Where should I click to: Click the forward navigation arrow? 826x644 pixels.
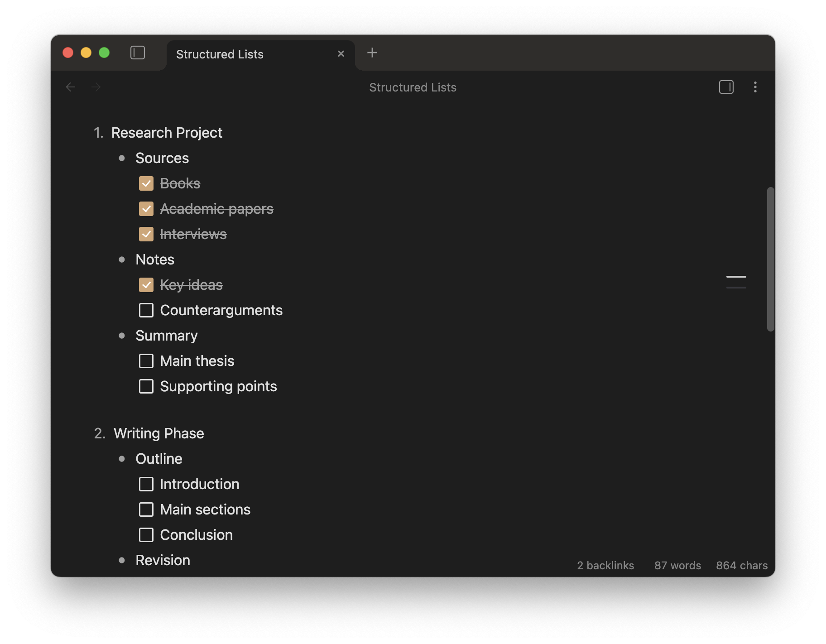tap(96, 87)
